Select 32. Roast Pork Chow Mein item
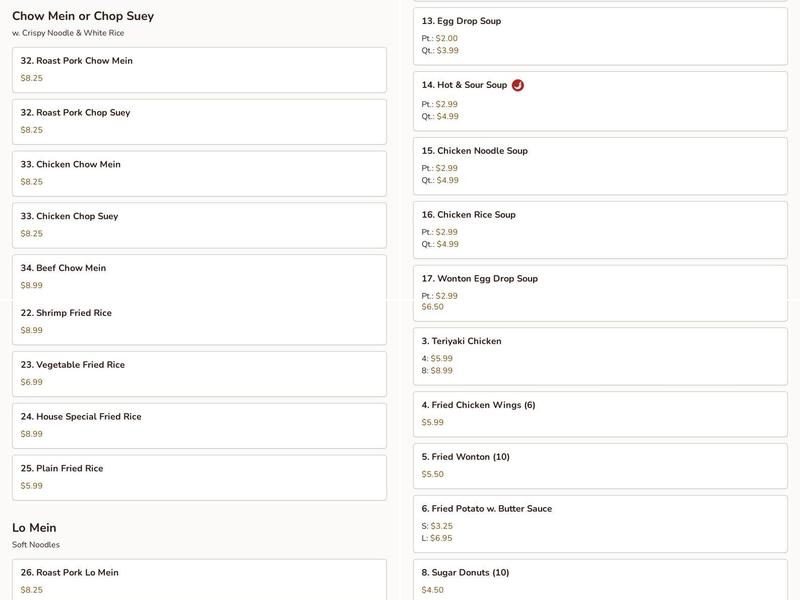 199,70
